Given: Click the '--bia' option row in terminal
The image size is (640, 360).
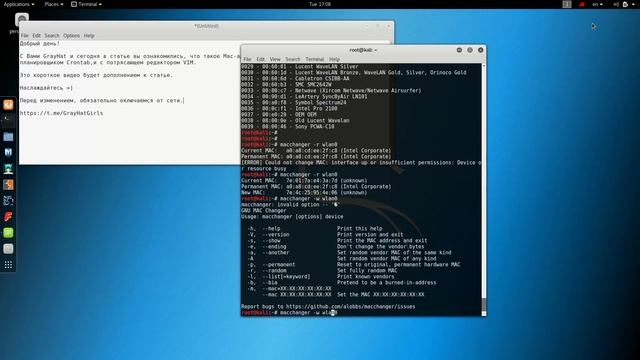Looking at the screenshot, I should click(x=342, y=282).
